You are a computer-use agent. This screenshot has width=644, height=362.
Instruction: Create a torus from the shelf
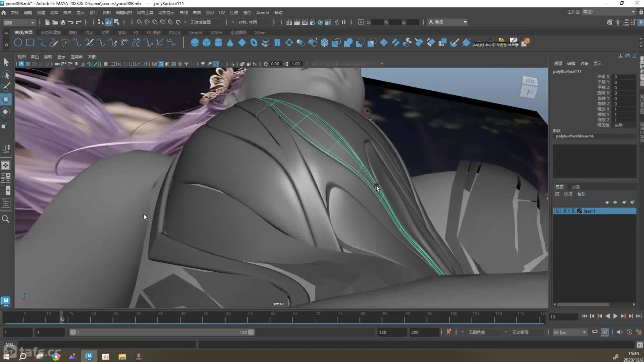click(254, 43)
